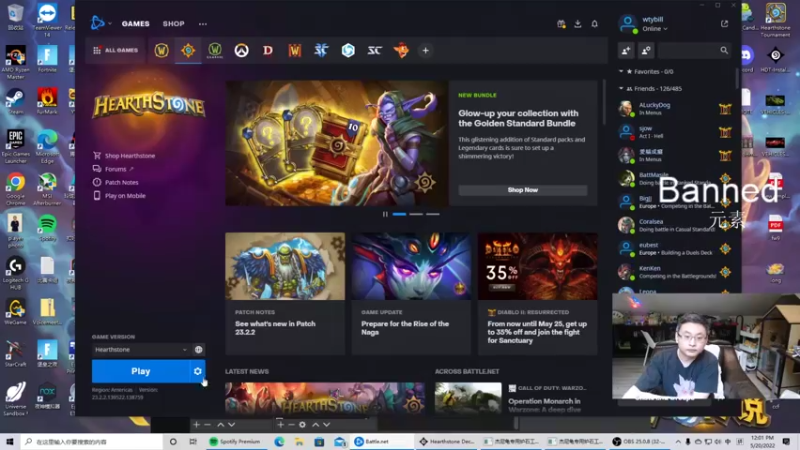Open Play on Mobile link
Viewport: 800px width, 450px height.
pyautogui.click(x=119, y=195)
